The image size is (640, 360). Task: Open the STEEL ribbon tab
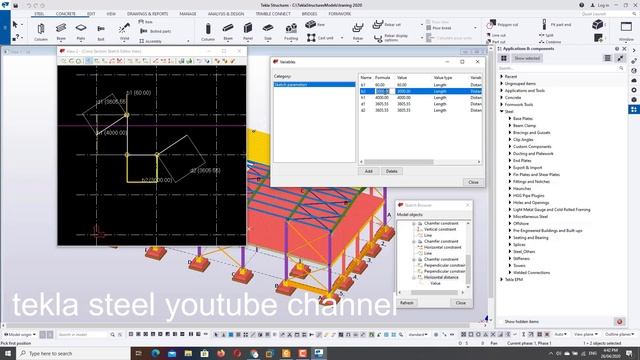coord(39,14)
